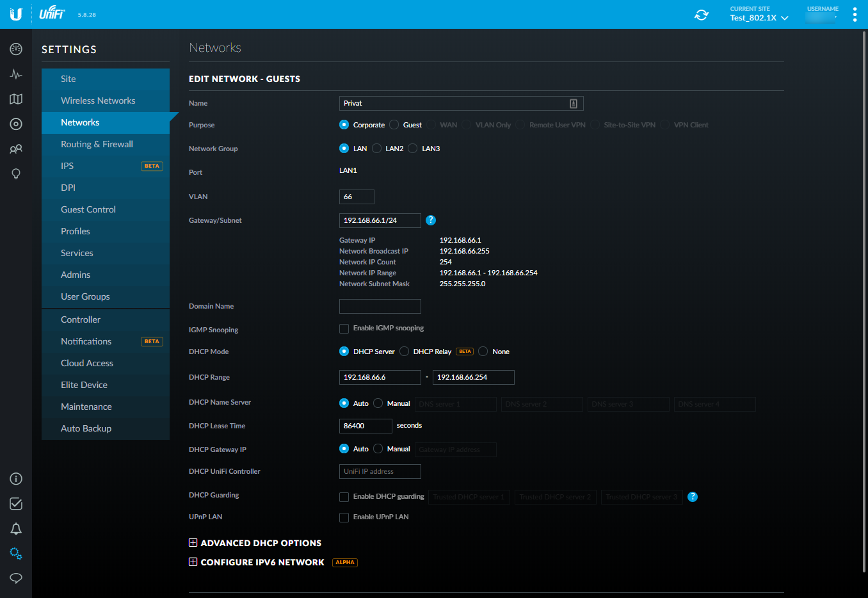Viewport: 868px width, 598px height.
Task: Expand Configure IPv6 Network section
Action: point(257,562)
